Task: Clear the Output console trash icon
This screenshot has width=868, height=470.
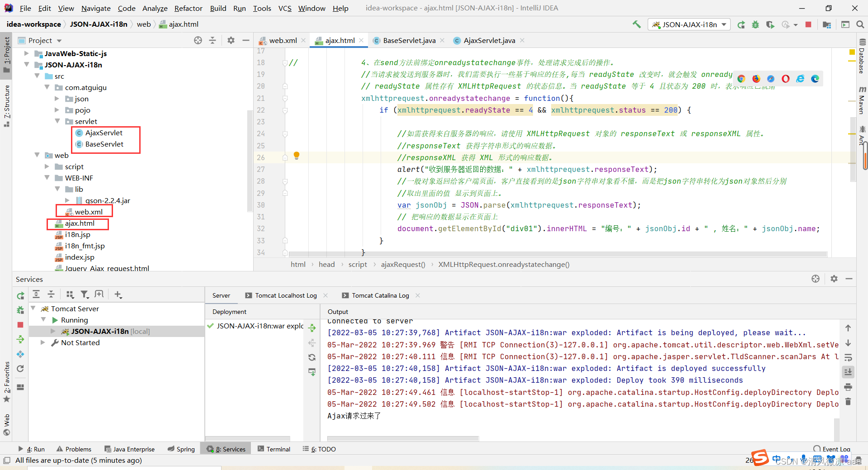Action: [848, 402]
